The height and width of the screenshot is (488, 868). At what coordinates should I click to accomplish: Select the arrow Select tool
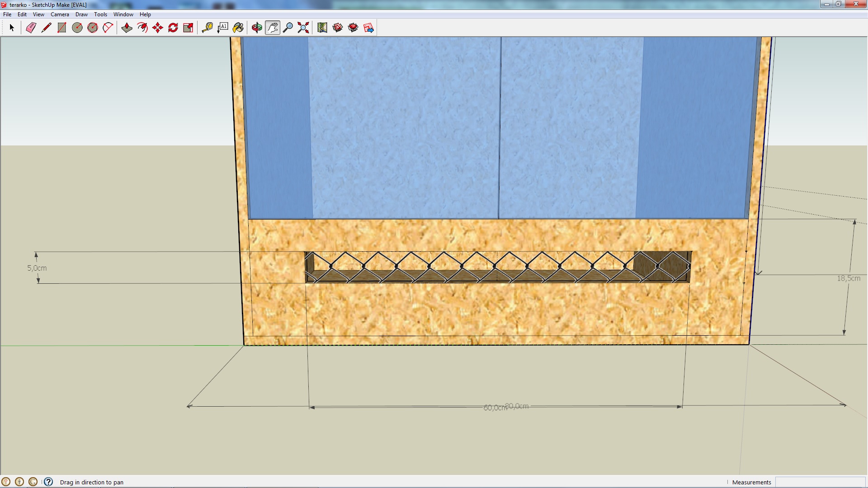12,28
